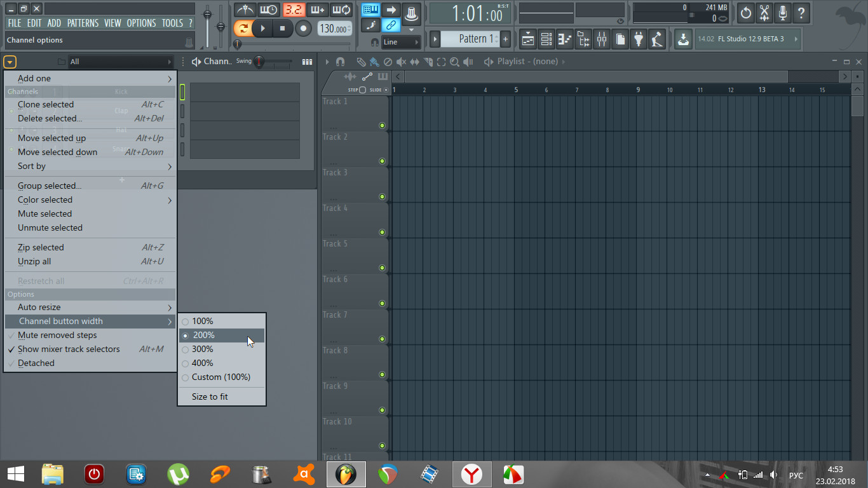Click the tempo field showing 130.000

tap(334, 29)
